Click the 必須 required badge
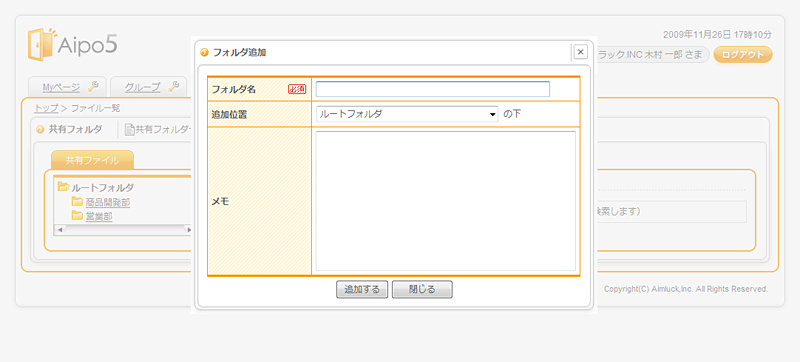The height and width of the screenshot is (362, 800). 297,89
